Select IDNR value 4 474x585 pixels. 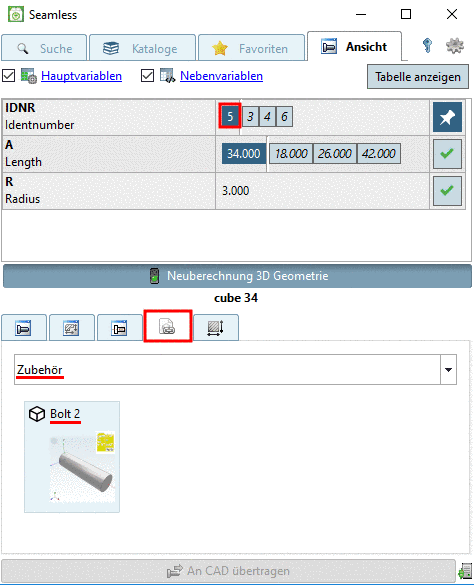click(267, 116)
